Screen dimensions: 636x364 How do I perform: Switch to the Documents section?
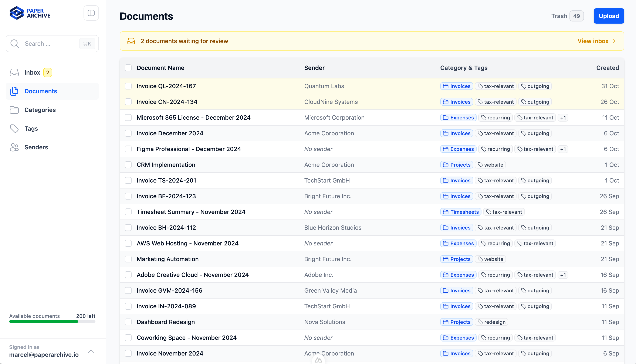click(x=41, y=91)
